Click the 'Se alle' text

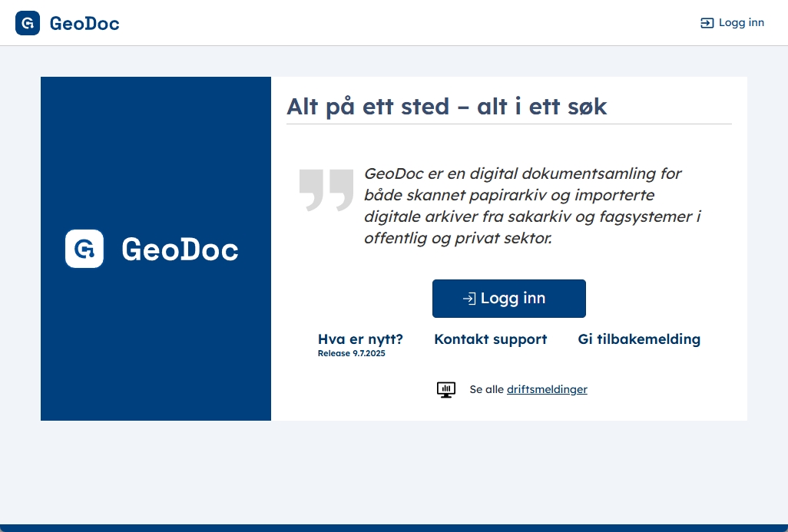click(x=487, y=389)
